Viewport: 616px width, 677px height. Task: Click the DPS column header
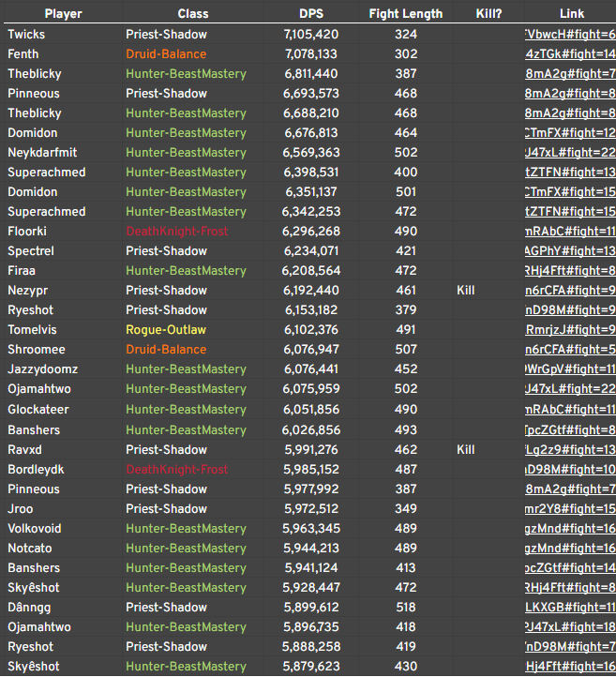coord(311,14)
